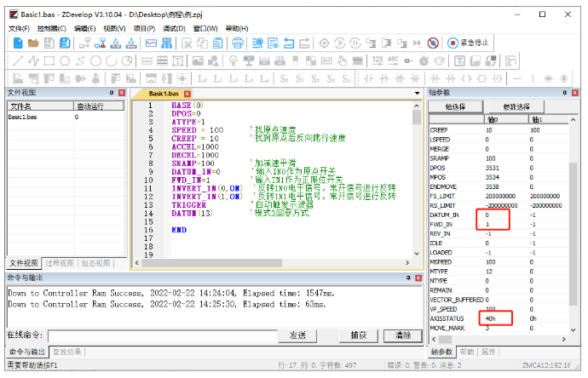Viewport: 588px width, 378px height.
Task: Switch to the 过程视图 tab
Action: tap(60, 263)
